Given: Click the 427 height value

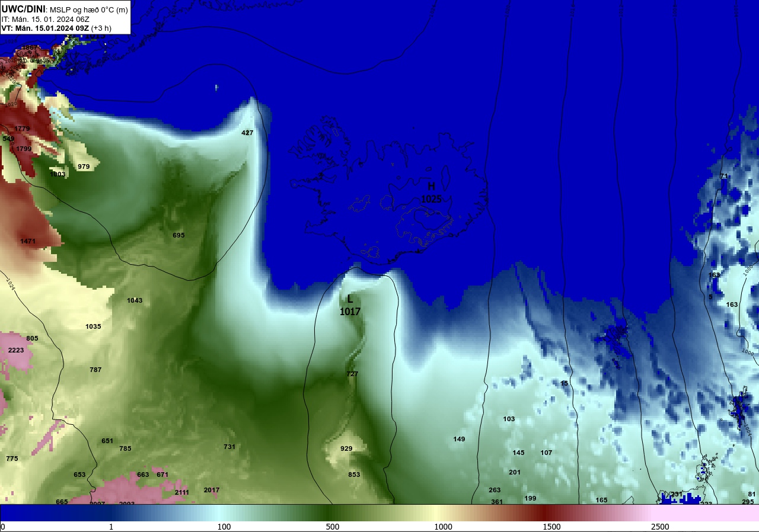Looking at the screenshot, I should click(247, 133).
